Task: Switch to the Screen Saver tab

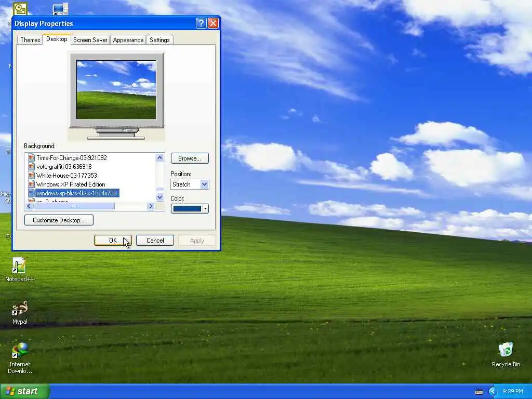Action: (x=90, y=40)
